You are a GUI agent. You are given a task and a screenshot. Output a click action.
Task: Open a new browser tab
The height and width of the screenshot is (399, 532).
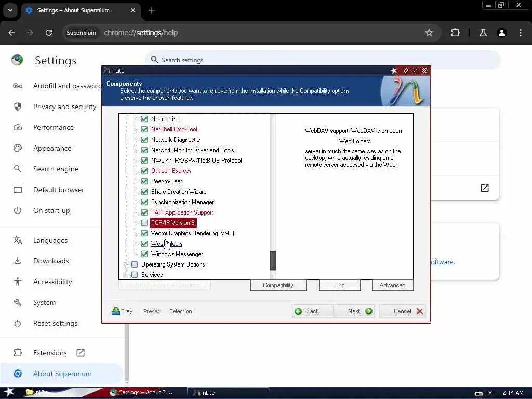pos(152,10)
